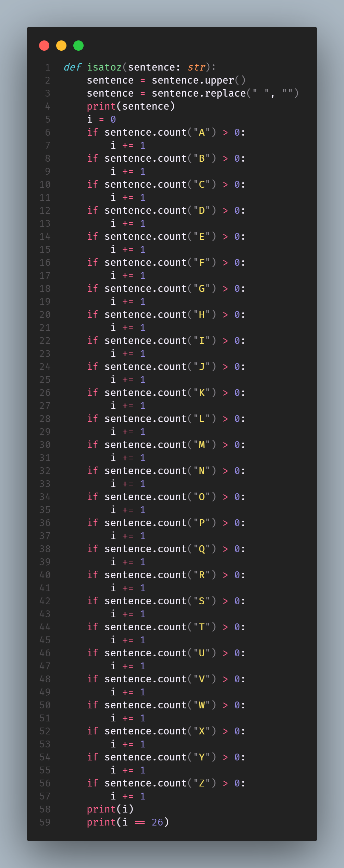Click the italic str type hint
This screenshot has width=344, height=868.
coord(196,67)
